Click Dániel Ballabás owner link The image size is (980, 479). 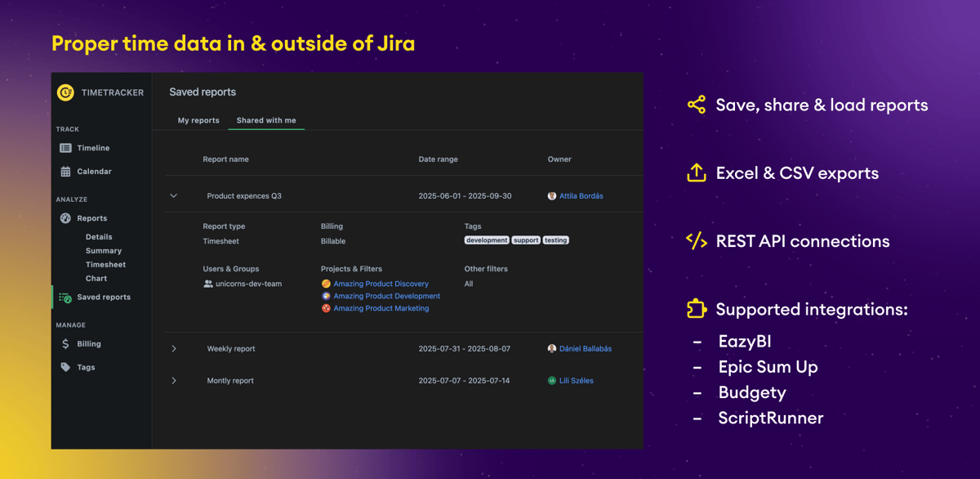tap(585, 349)
